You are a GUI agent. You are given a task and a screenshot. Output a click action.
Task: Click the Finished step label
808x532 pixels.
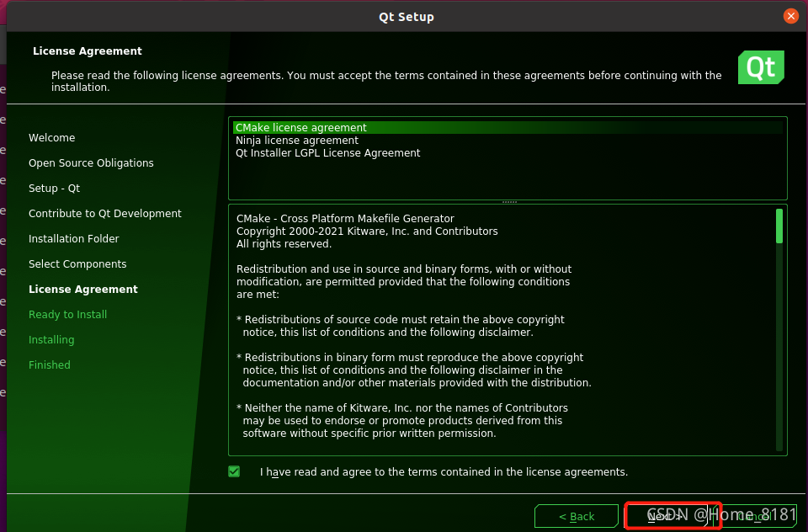point(50,365)
